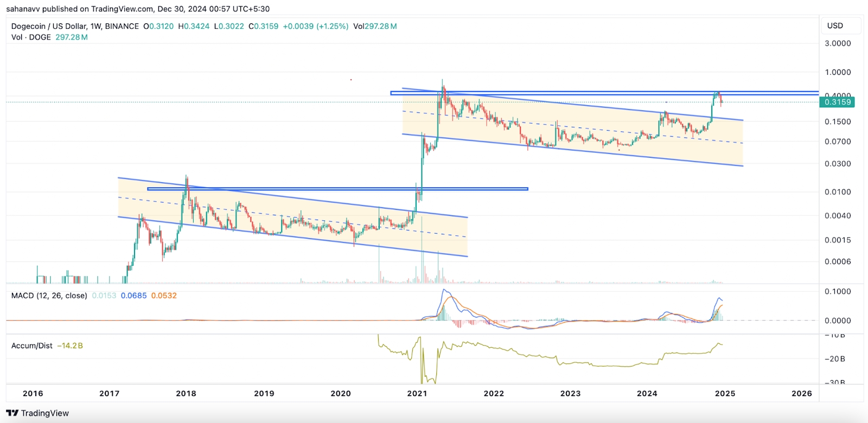Viewport: 868px width, 423px height.
Task: Click the blue MACD value 0.0685
Action: pyautogui.click(x=133, y=296)
